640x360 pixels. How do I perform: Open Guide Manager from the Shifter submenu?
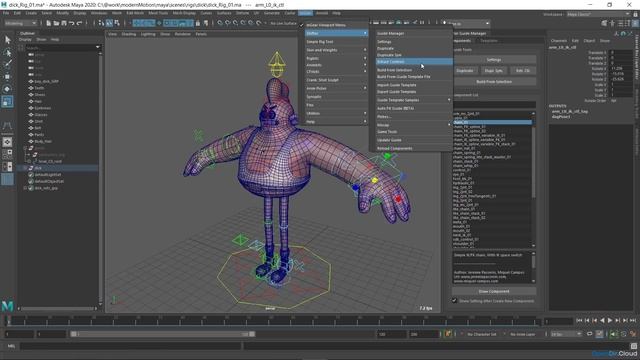(413, 33)
